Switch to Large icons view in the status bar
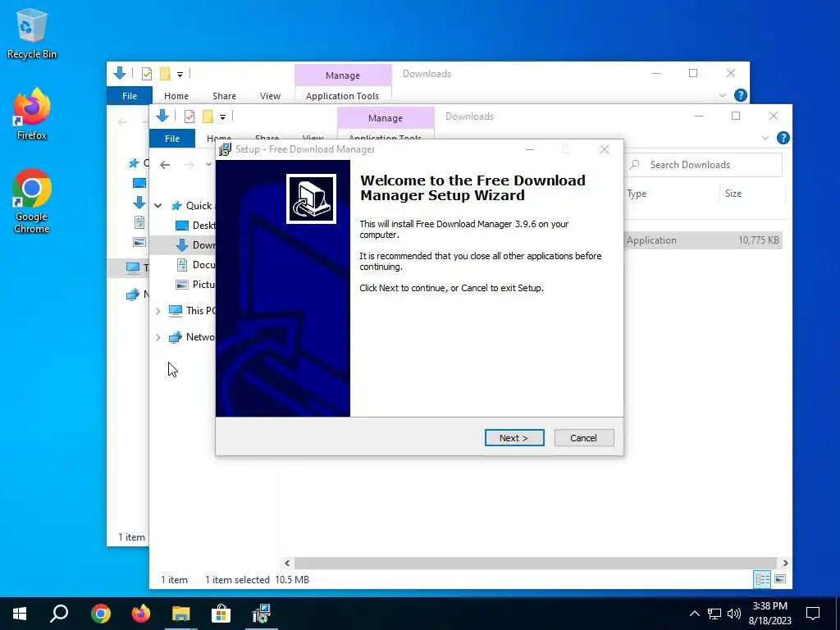This screenshot has width=840, height=630. 781,579
